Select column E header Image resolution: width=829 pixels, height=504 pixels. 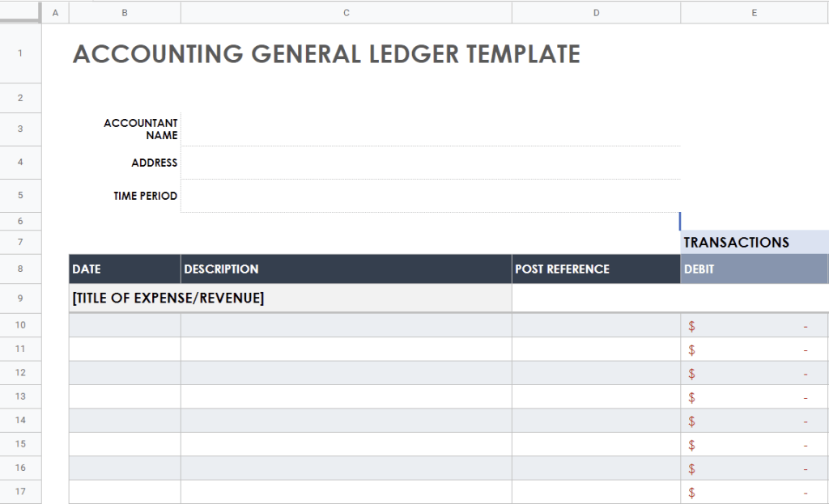(755, 13)
